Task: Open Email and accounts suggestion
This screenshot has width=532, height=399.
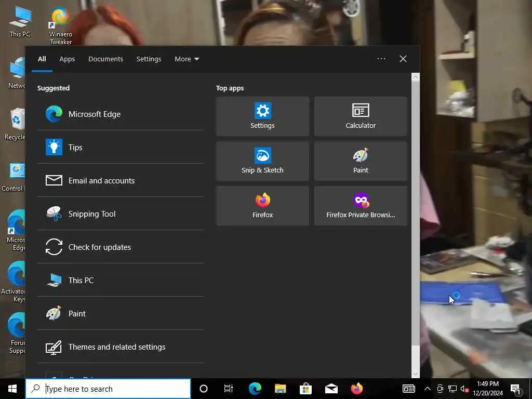Action: [x=121, y=180]
